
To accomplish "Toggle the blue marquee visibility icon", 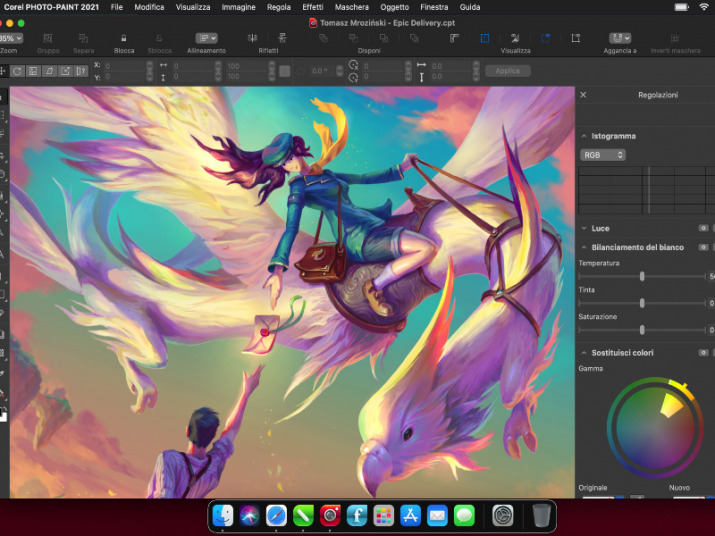I will pyautogui.click(x=485, y=38).
